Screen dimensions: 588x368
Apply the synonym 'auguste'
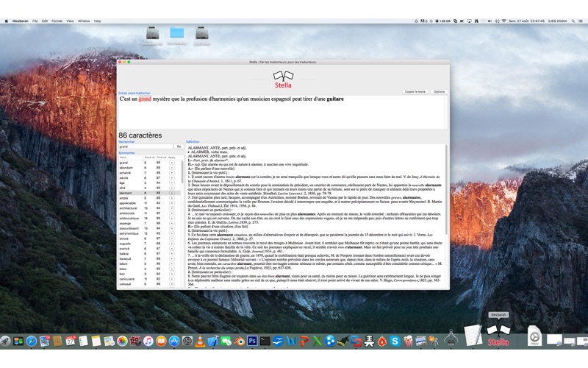pyautogui.click(x=172, y=244)
